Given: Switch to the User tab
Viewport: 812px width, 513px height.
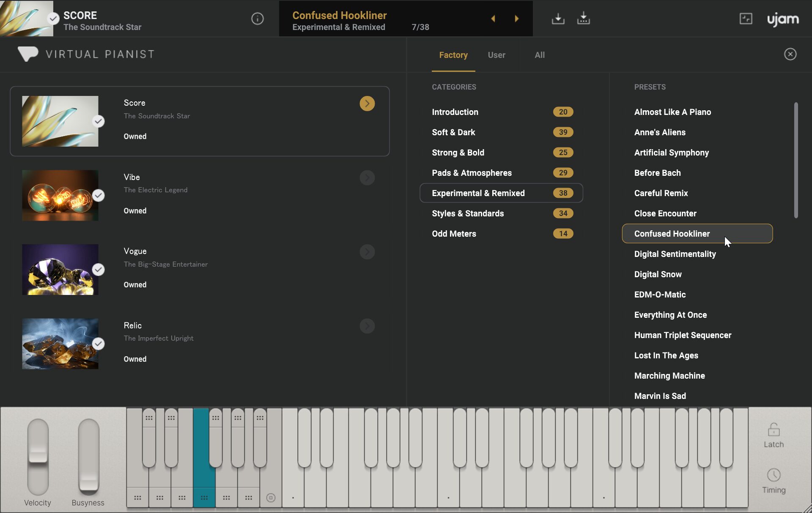Looking at the screenshot, I should (497, 55).
